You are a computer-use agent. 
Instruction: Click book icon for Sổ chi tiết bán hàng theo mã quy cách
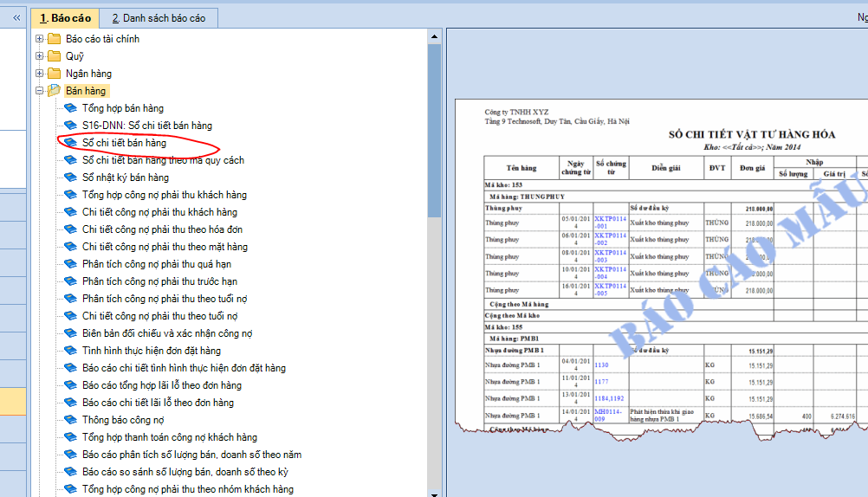pos(70,160)
